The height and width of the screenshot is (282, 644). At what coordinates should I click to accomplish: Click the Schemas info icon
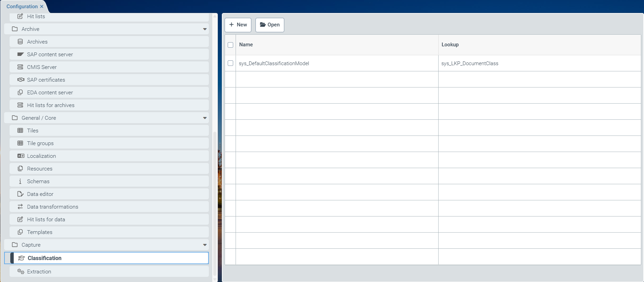pos(20,181)
